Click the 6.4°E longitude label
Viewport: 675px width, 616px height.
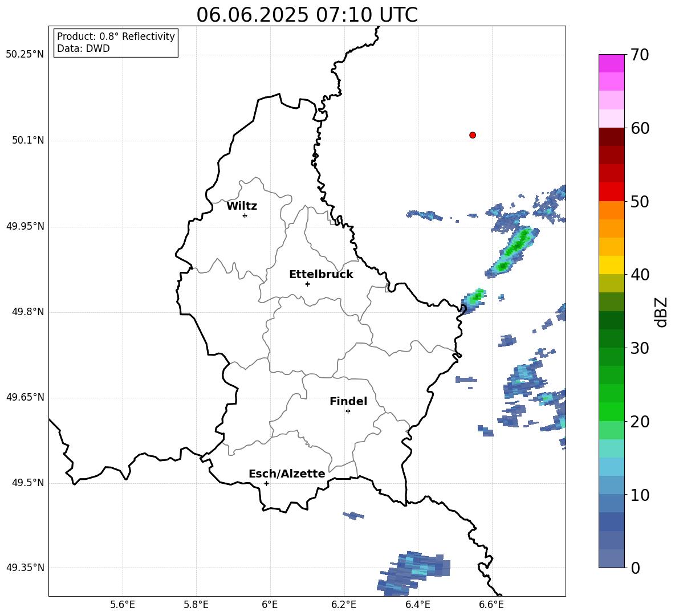click(x=417, y=605)
